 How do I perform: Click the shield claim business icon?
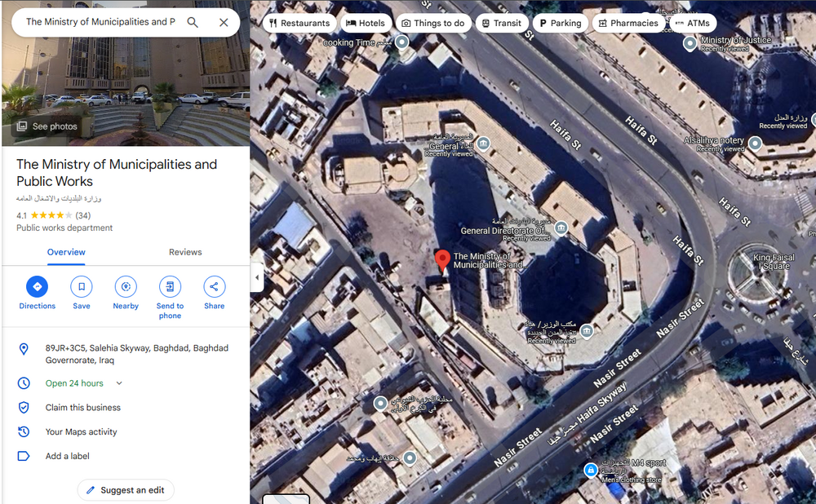(24, 408)
